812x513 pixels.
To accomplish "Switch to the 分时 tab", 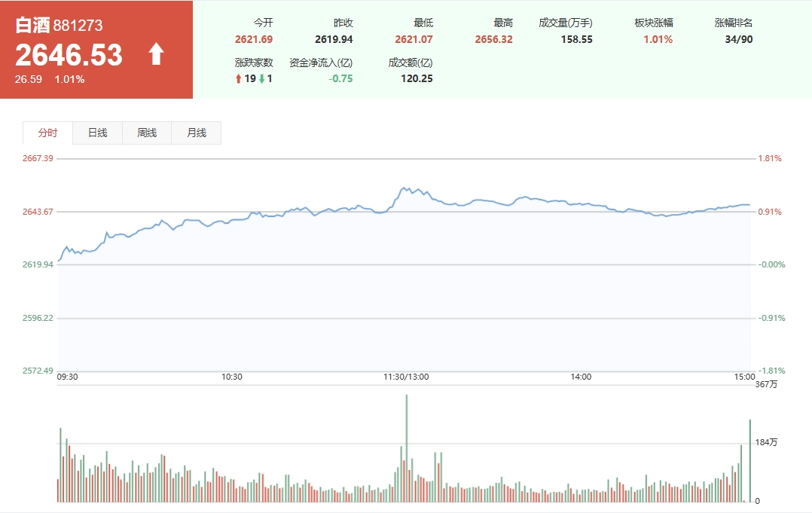I will point(47,133).
